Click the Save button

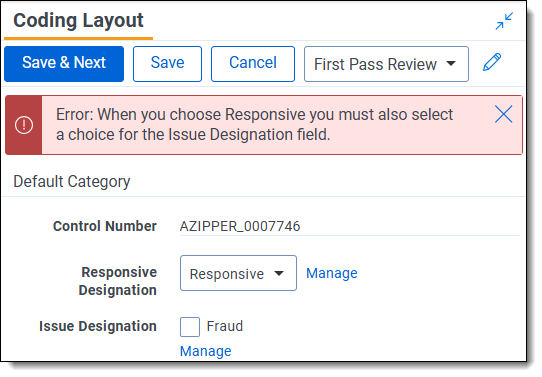167,64
